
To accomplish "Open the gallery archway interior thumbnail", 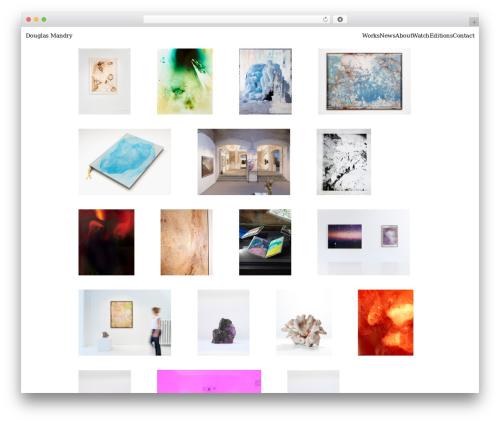I will pos(244,162).
